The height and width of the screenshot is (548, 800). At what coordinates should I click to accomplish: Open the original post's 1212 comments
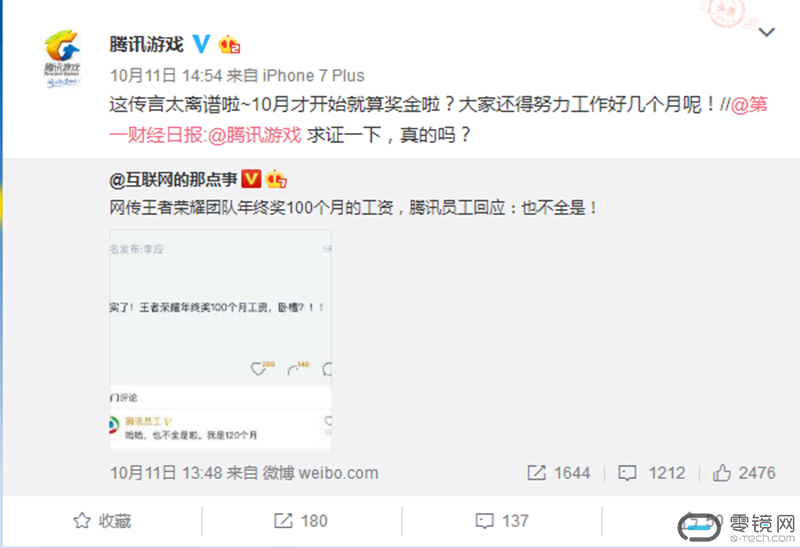click(652, 473)
